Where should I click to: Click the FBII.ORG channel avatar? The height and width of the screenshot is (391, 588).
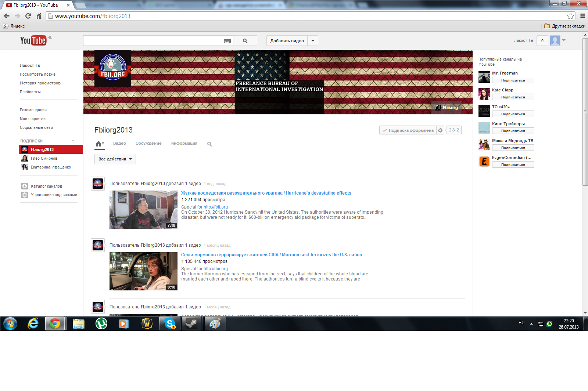pos(113,68)
